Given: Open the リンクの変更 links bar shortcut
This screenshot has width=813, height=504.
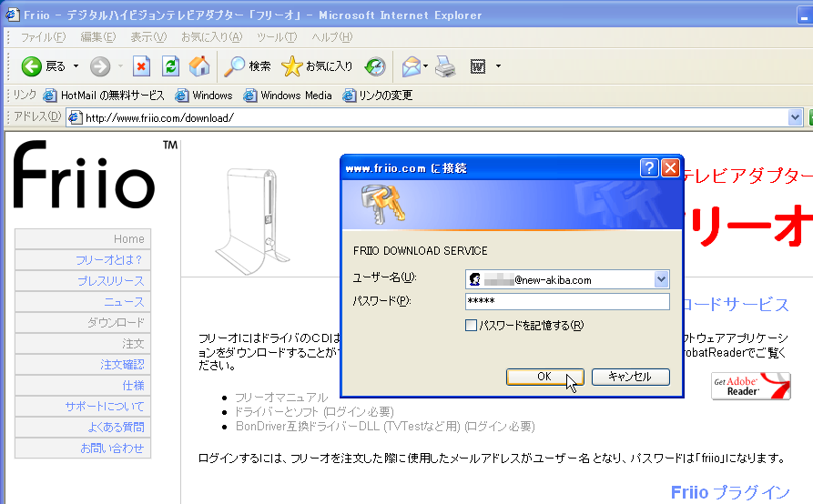Looking at the screenshot, I should coord(378,96).
